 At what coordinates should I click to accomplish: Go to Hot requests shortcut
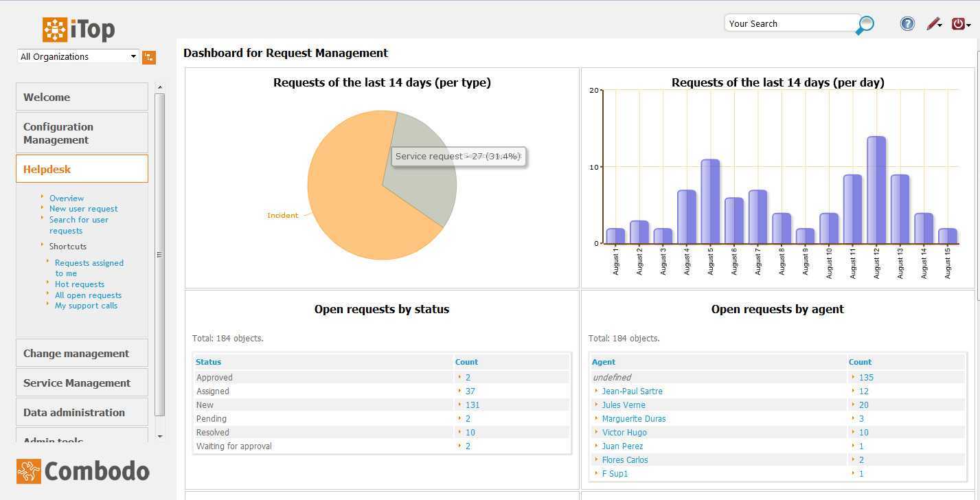80,284
